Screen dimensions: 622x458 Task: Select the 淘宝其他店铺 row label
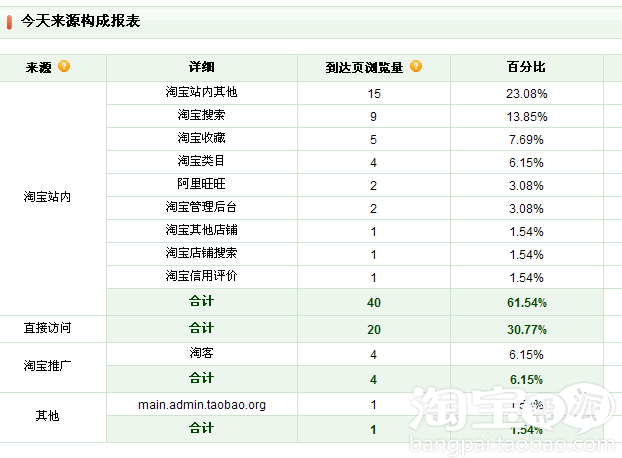click(x=201, y=230)
